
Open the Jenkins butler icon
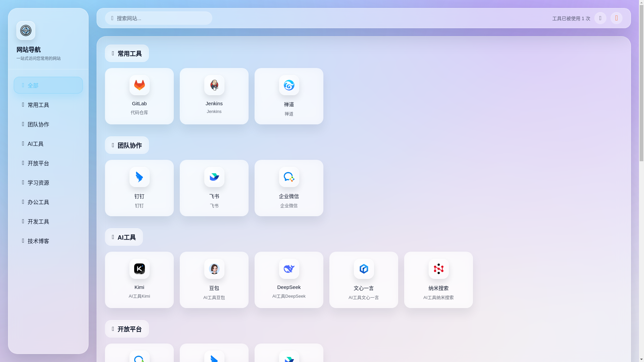[x=214, y=85]
